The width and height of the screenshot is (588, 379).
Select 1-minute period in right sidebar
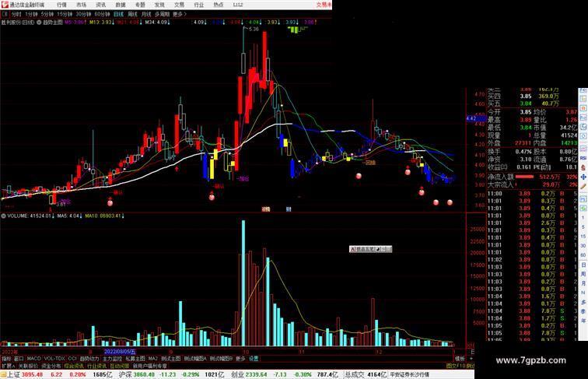583,218
